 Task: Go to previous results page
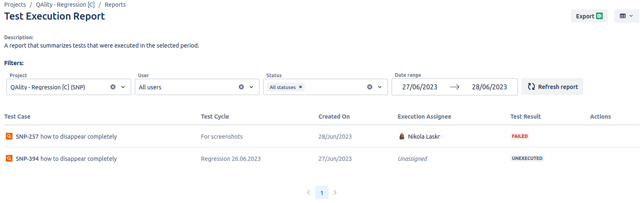click(308, 193)
